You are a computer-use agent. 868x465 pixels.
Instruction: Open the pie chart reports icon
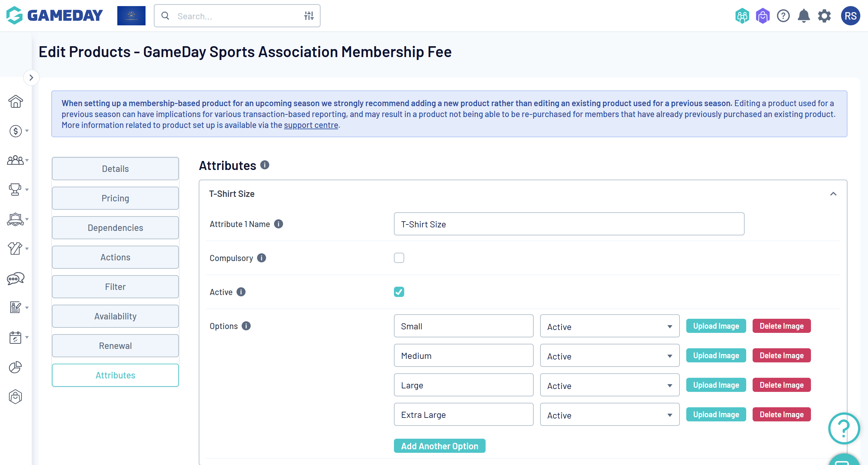pos(15,367)
